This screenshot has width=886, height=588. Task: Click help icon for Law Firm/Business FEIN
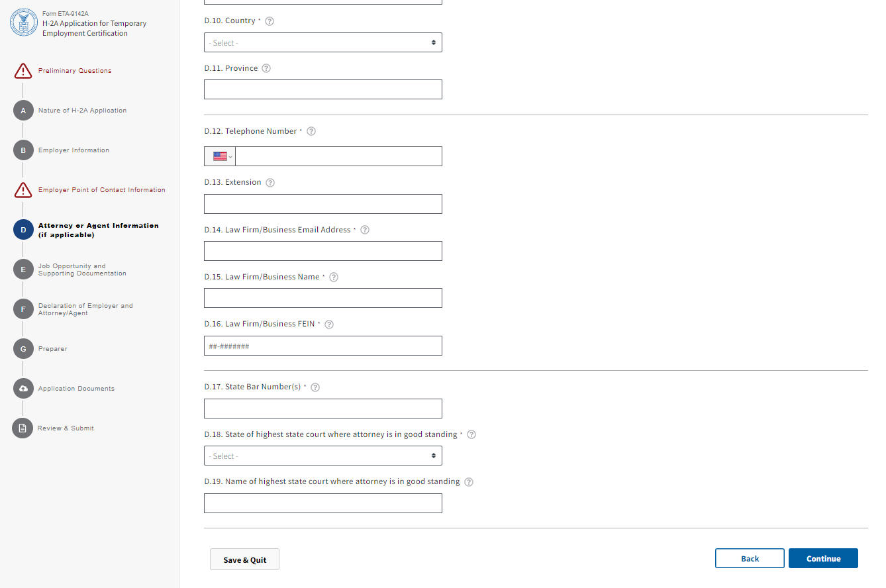click(x=329, y=324)
